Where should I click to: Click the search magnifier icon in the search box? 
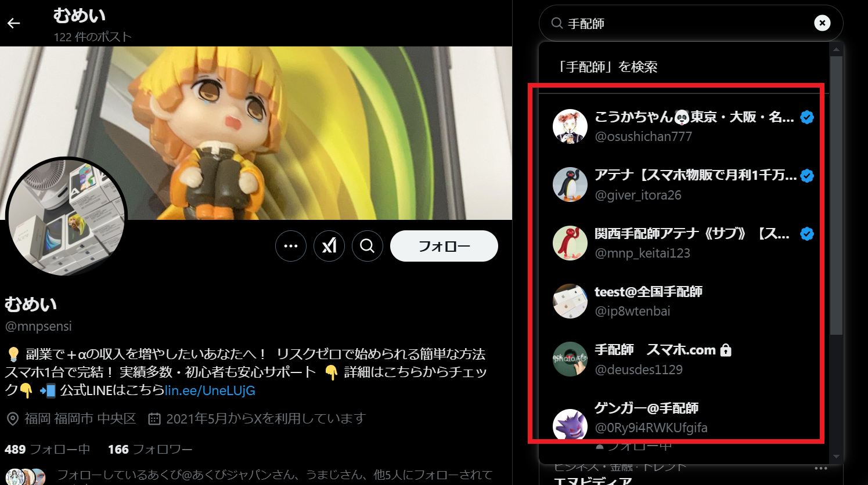pos(557,23)
